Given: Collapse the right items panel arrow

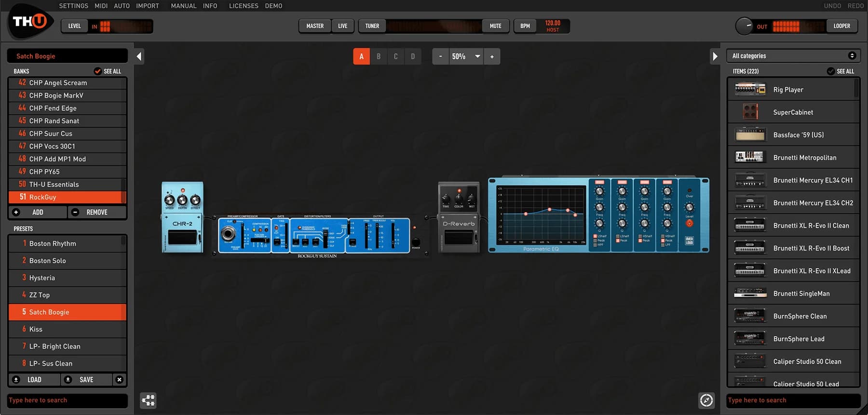Looking at the screenshot, I should 715,56.
